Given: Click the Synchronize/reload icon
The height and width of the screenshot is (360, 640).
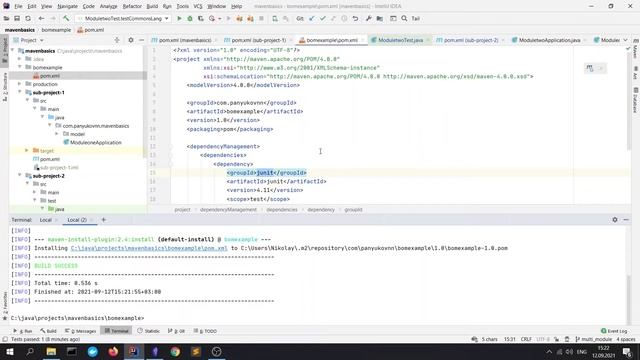Looking at the screenshot, I should tap(28, 18).
